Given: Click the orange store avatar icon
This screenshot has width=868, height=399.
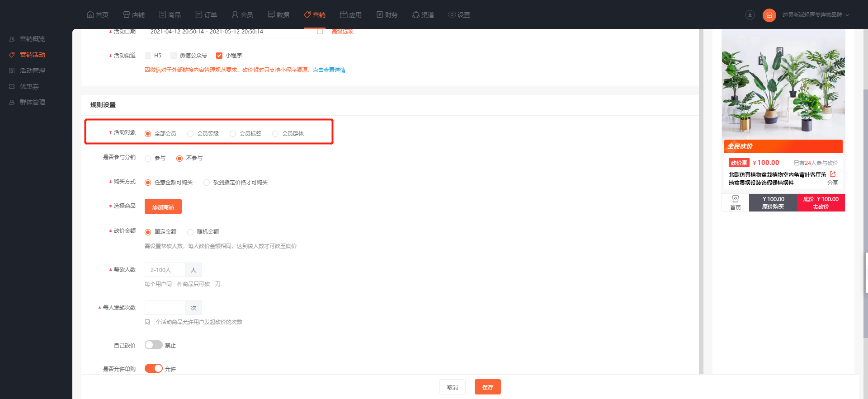Looking at the screenshot, I should tap(769, 15).
